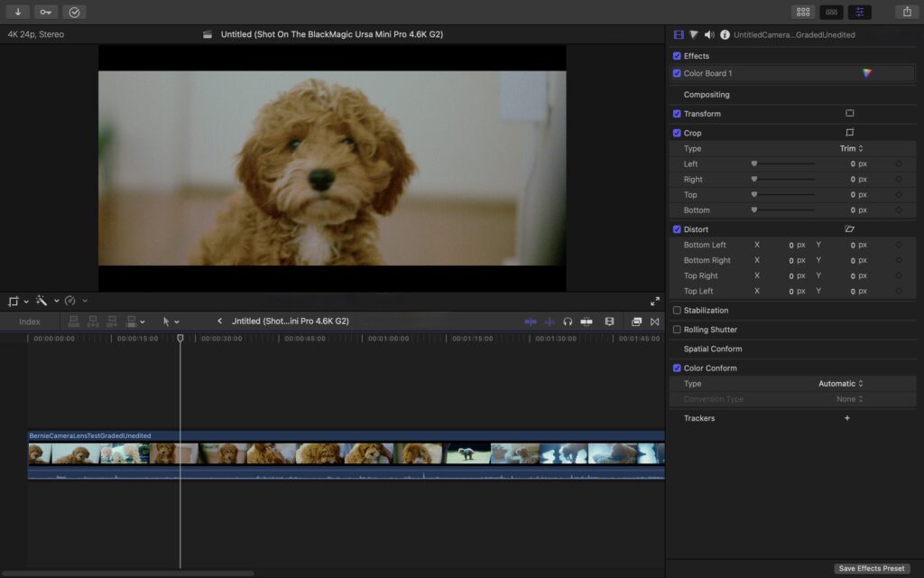Click the Import Media arrow button
This screenshot has width=924, height=578.
point(17,12)
